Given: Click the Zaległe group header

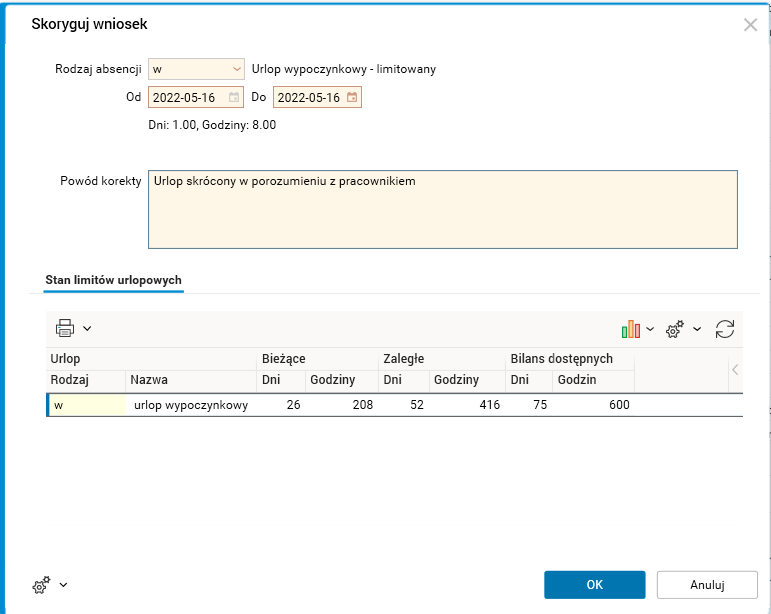Looking at the screenshot, I should (x=442, y=359).
